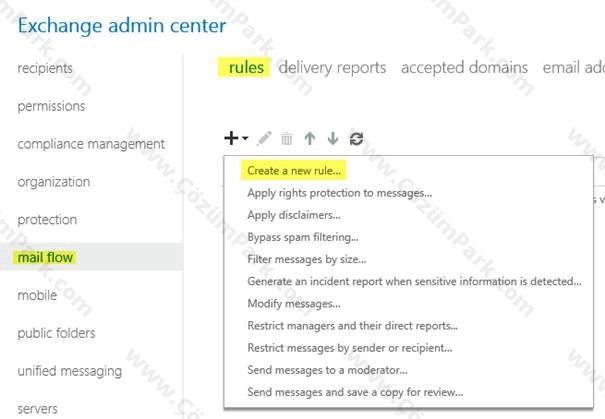Viewport: 605px width, 419px height.
Task: Click the move up arrow icon
Action: 310,138
